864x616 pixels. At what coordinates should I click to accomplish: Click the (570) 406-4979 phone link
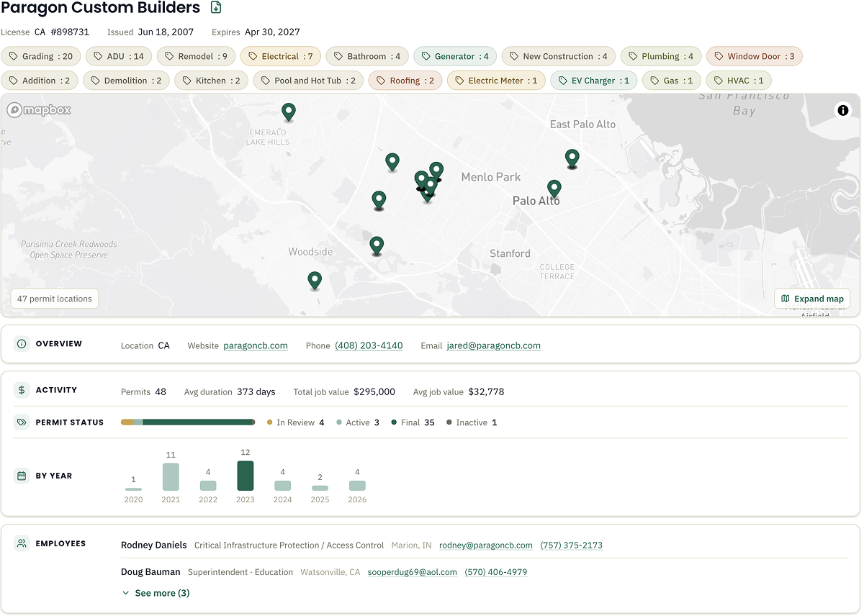[496, 572]
